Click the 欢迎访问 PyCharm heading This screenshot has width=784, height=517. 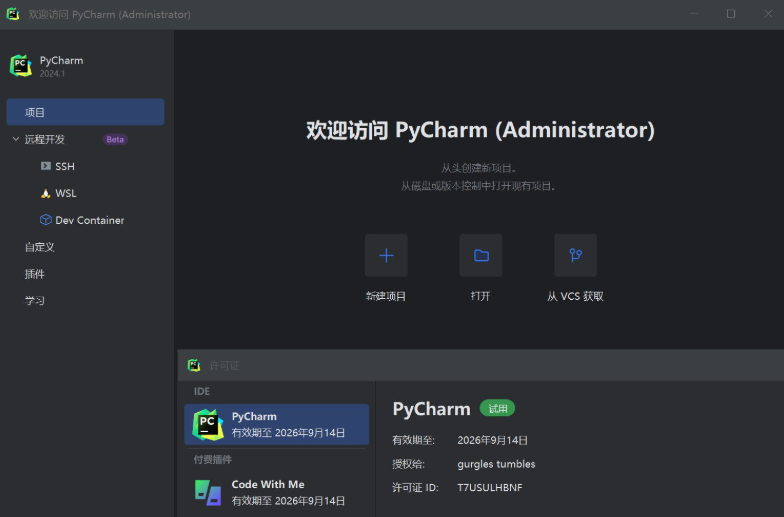[480, 130]
